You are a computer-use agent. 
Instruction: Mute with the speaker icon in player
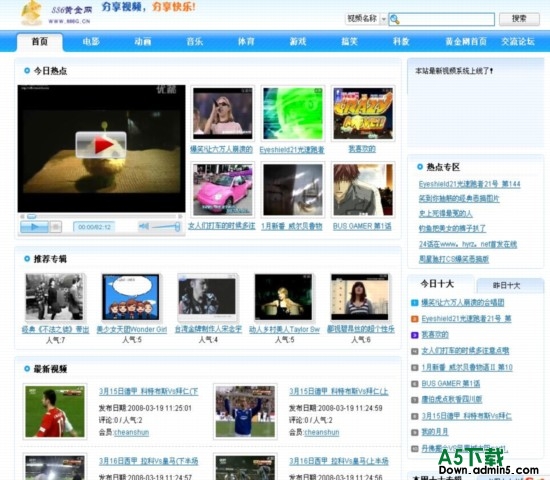click(144, 227)
